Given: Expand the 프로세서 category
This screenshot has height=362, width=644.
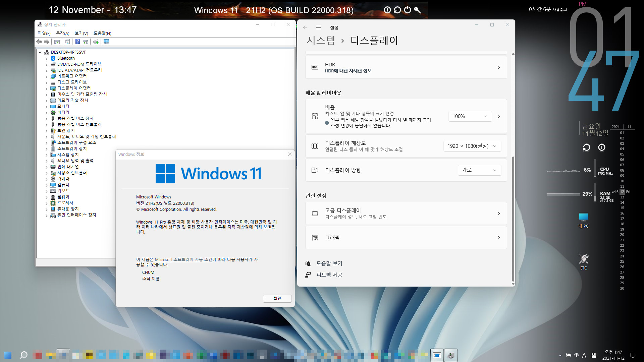Looking at the screenshot, I should point(46,203).
